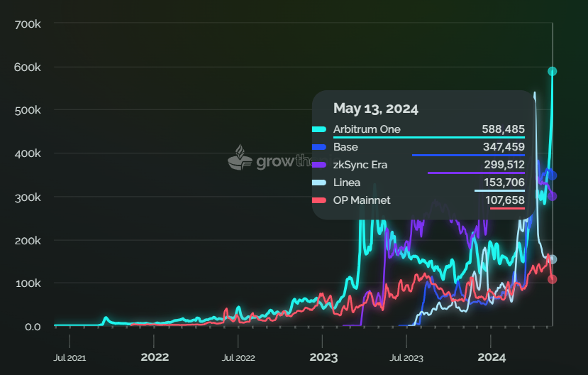Image resolution: width=588 pixels, height=375 pixels.
Task: Click the Jul 2022 x-axis label
Action: pyautogui.click(x=238, y=358)
